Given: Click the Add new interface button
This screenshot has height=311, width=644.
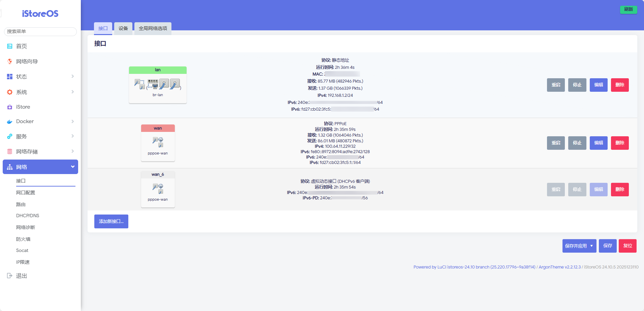Looking at the screenshot, I should pyautogui.click(x=111, y=222).
